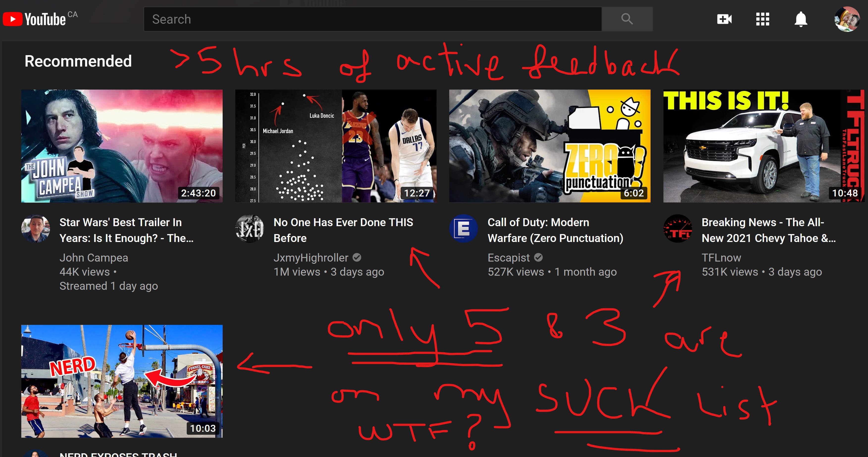Click the 6:02 duration badge
The image size is (868, 457).
tap(633, 193)
